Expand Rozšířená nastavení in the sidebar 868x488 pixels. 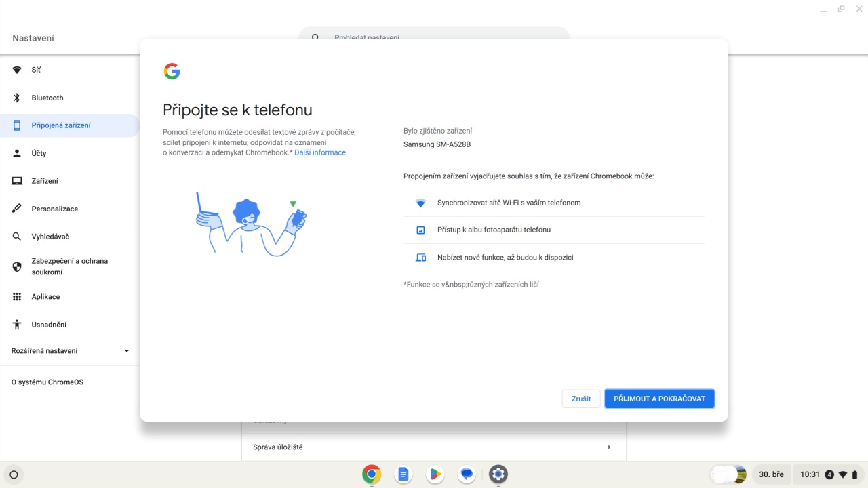tap(70, 351)
